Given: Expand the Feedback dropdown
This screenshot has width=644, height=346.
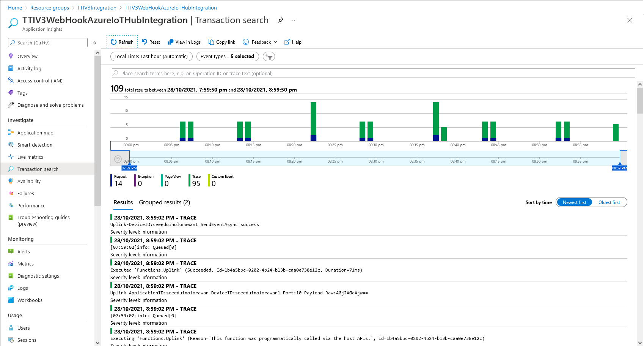Looking at the screenshot, I should (x=275, y=42).
